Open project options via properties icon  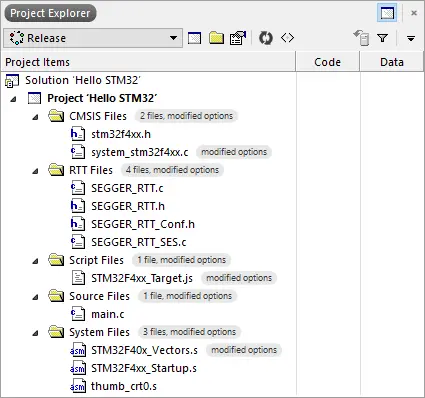[238, 38]
